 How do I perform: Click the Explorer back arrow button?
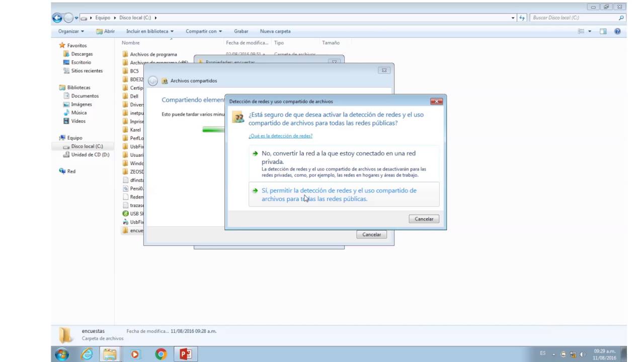(x=57, y=18)
